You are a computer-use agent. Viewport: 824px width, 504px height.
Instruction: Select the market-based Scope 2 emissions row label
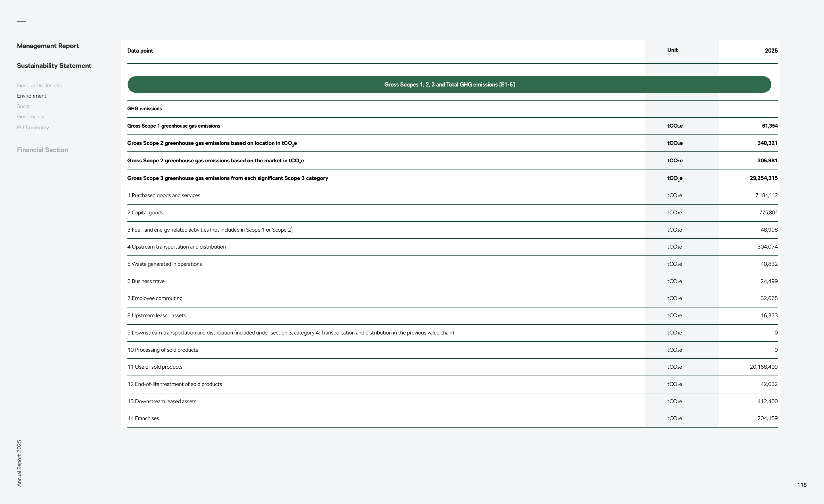click(x=215, y=161)
